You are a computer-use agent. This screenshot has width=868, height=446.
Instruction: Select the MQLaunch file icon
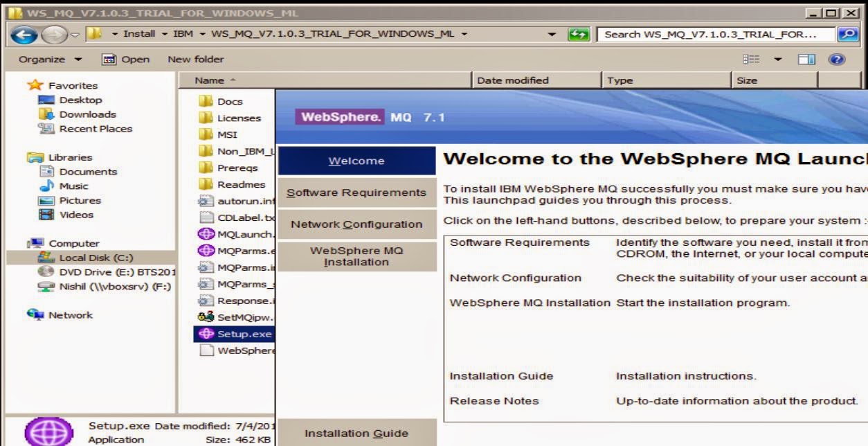pyautogui.click(x=206, y=234)
